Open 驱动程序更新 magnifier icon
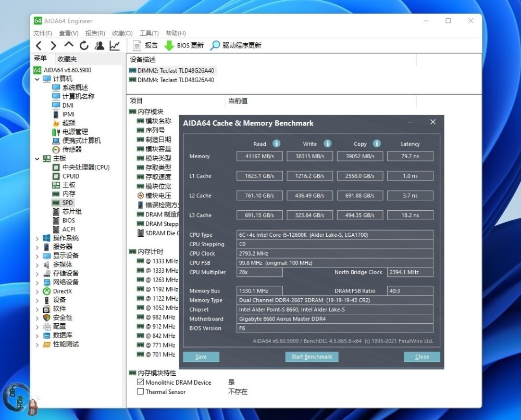Image resolution: width=521 pixels, height=420 pixels. tap(215, 46)
